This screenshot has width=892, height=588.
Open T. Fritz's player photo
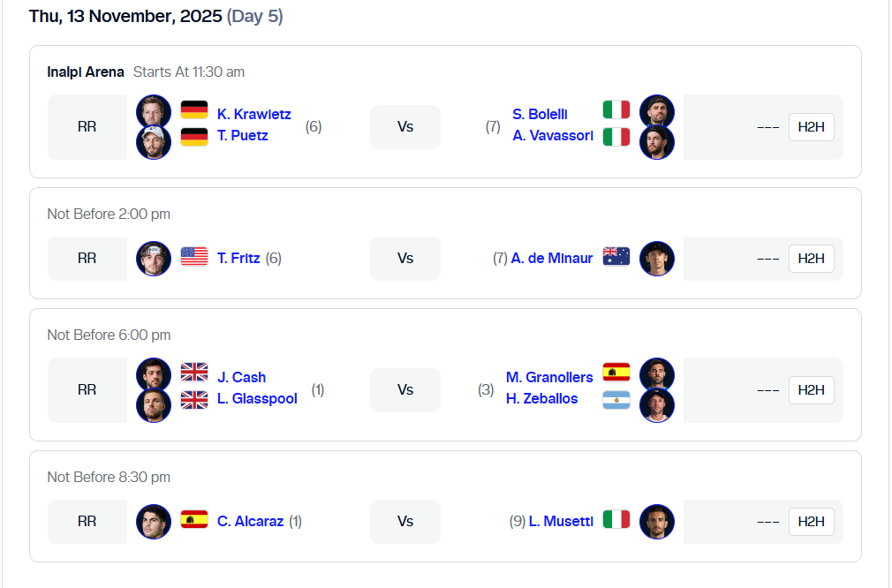pyautogui.click(x=154, y=259)
